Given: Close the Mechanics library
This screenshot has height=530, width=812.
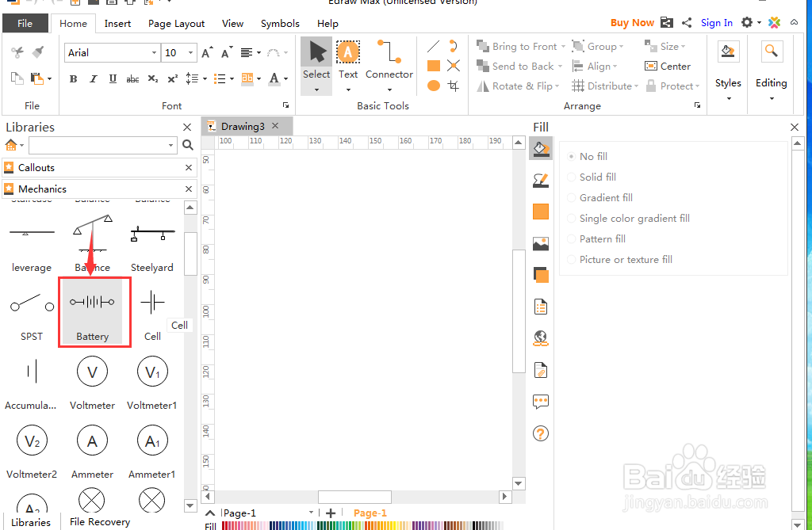Looking at the screenshot, I should click(x=189, y=189).
